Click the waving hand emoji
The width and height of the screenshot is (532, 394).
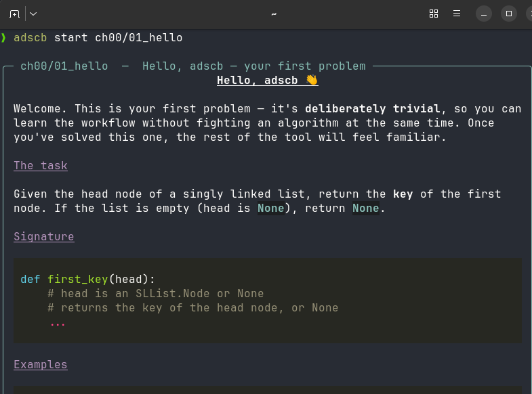(312, 81)
